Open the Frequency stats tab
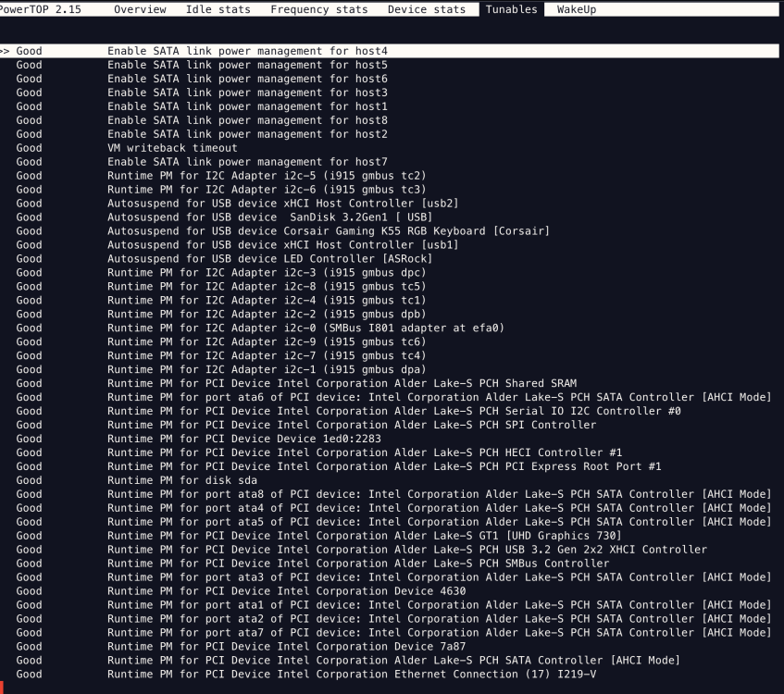Viewport: 784px width, 694px height. coord(319,9)
